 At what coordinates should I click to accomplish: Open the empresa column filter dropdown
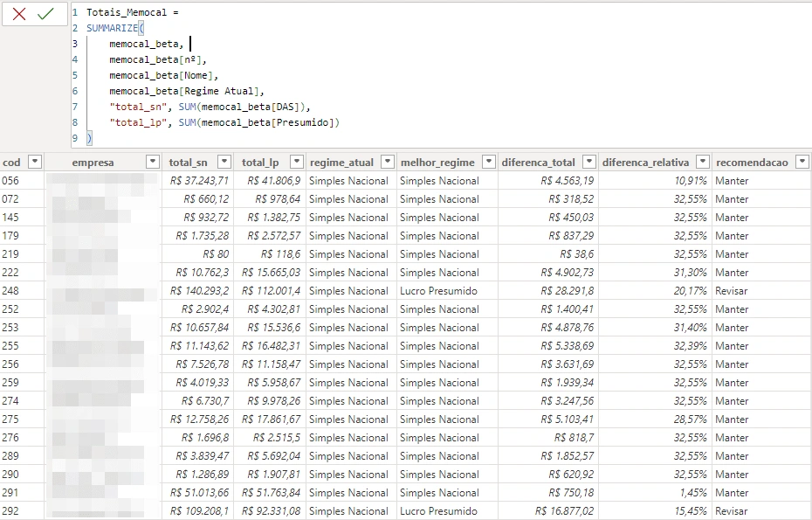[x=153, y=162]
